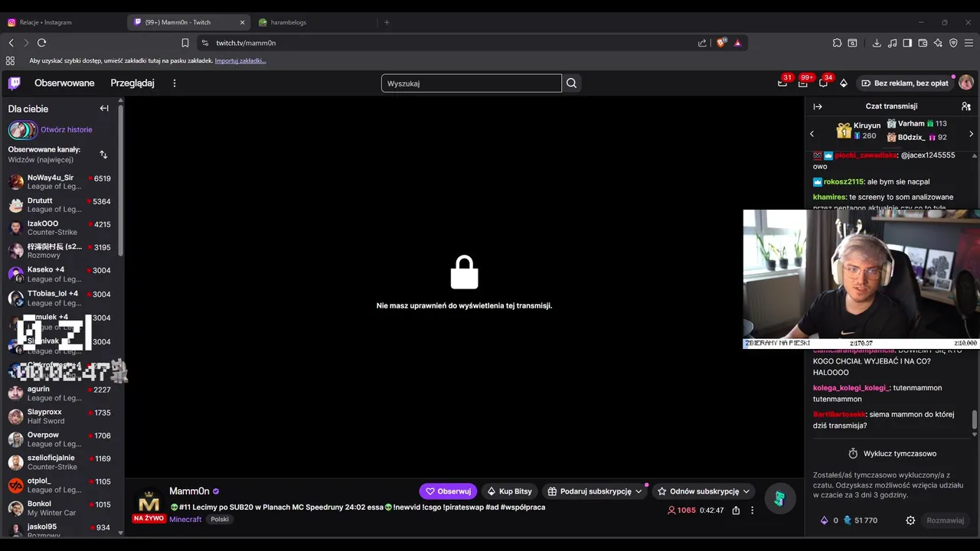980x551 pixels.
Task: Open szelioficjalnie channel
Action: click(x=60, y=462)
